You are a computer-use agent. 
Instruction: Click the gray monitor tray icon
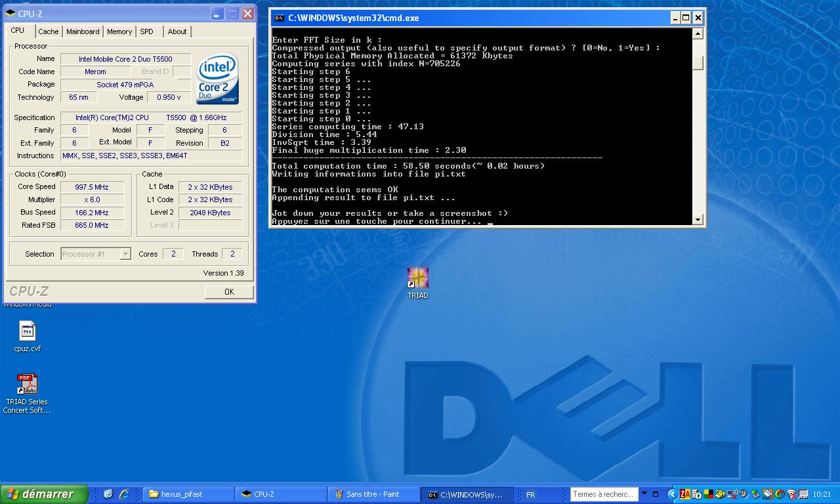pos(803,494)
